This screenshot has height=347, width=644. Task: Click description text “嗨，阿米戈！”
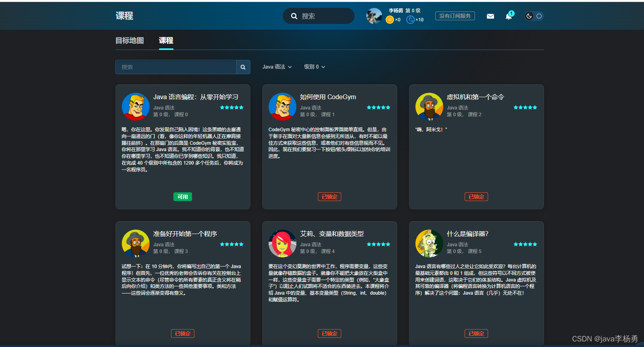click(431, 130)
